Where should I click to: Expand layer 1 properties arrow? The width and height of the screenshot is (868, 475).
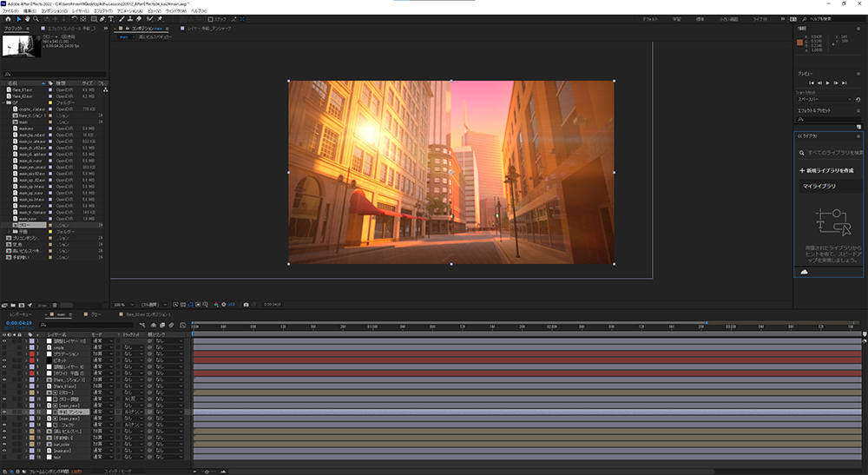(x=26, y=341)
